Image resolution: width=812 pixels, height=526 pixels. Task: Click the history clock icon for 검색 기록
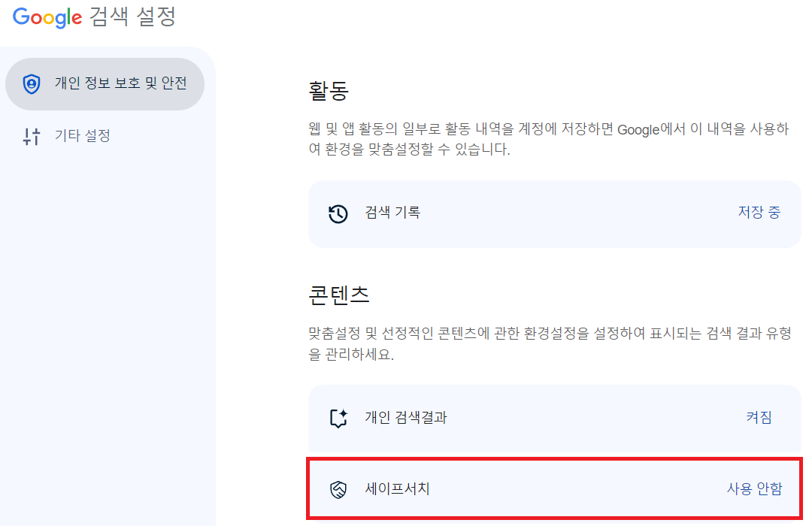tap(338, 213)
